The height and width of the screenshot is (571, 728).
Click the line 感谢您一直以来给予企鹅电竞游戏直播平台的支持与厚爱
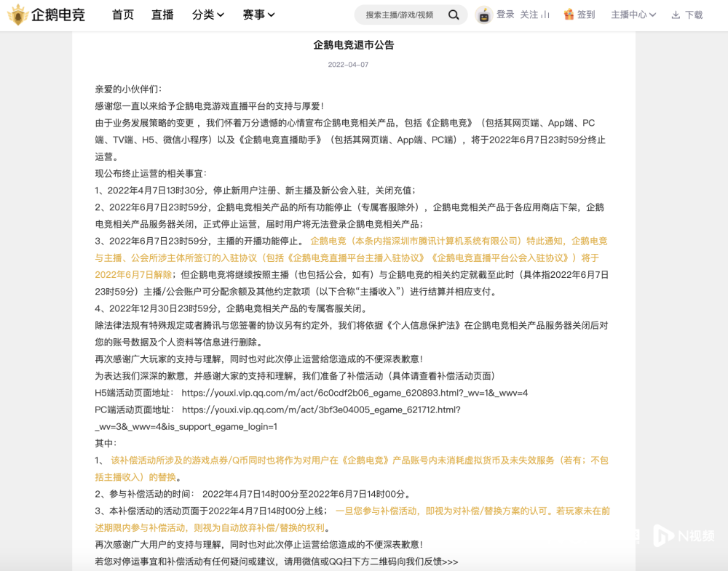(210, 105)
